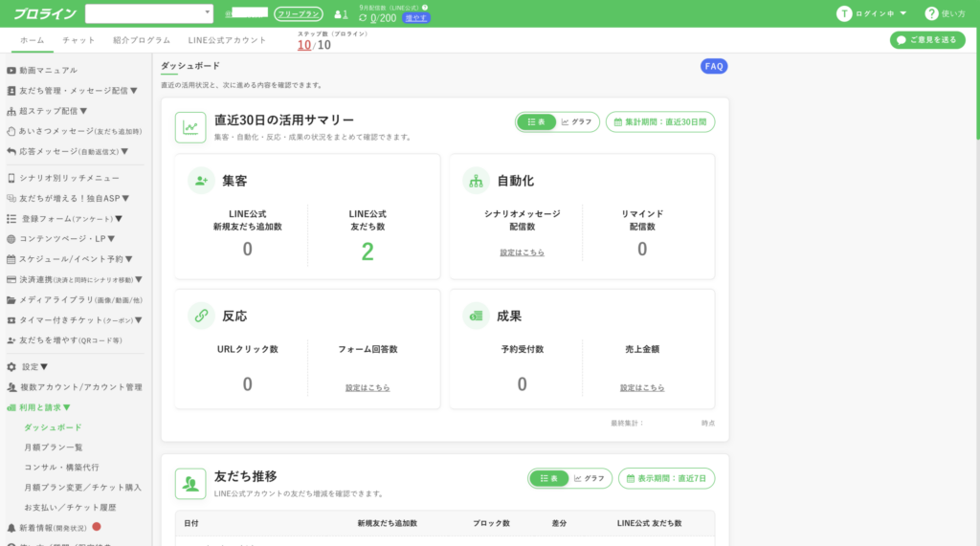The height and width of the screenshot is (546, 980).
Task: Click the refresh icon beside 0/200
Action: [x=363, y=18]
